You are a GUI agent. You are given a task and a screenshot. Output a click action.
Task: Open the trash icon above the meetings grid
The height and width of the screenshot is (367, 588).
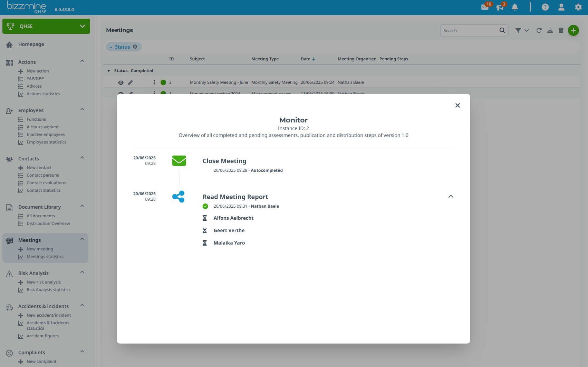(x=561, y=30)
